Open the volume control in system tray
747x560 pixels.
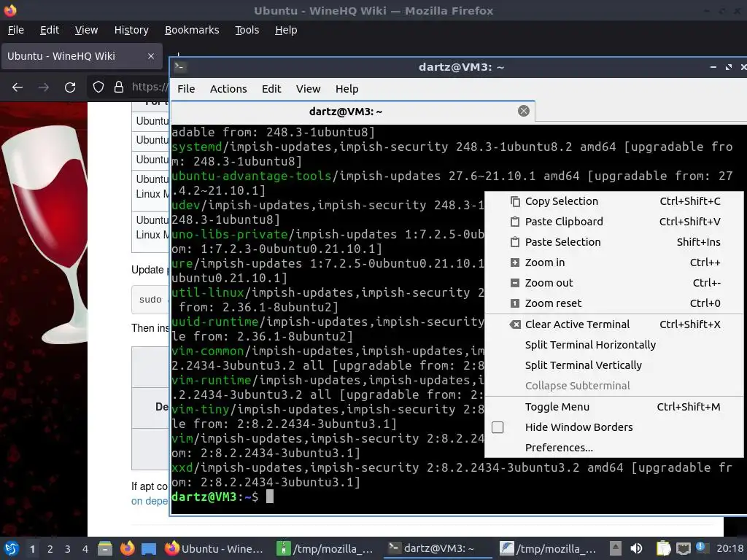click(x=636, y=548)
